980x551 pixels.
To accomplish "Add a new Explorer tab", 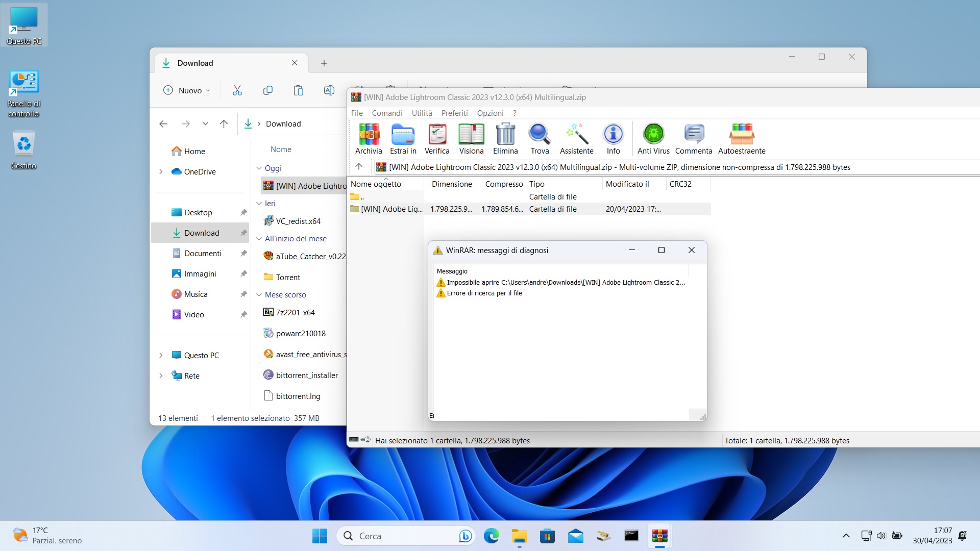I will pyautogui.click(x=324, y=63).
